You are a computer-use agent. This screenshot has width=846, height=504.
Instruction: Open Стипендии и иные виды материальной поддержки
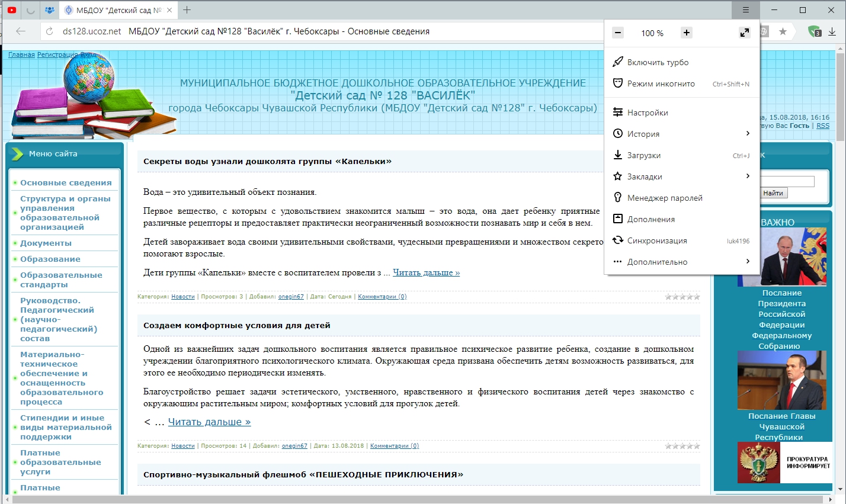coord(66,428)
